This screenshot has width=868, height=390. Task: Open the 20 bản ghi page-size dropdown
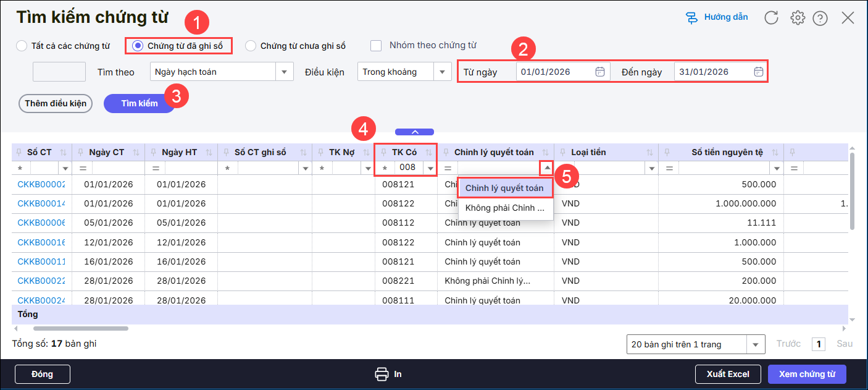(755, 344)
